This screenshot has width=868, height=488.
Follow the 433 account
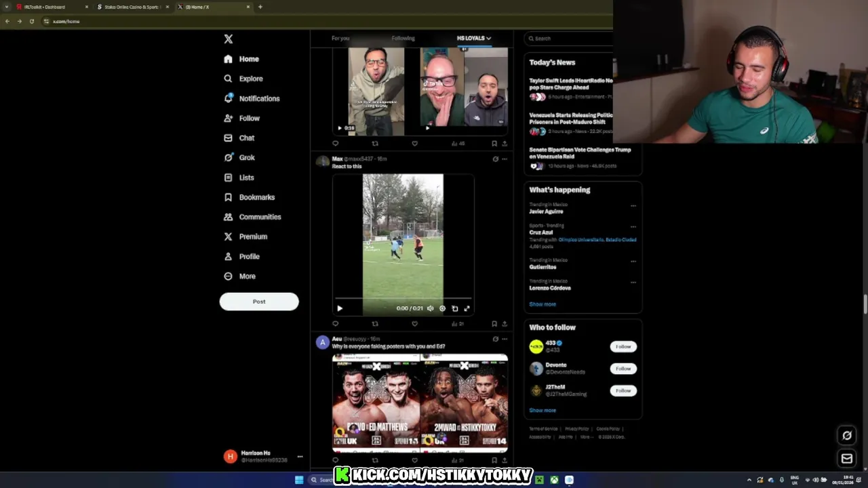pyautogui.click(x=623, y=346)
